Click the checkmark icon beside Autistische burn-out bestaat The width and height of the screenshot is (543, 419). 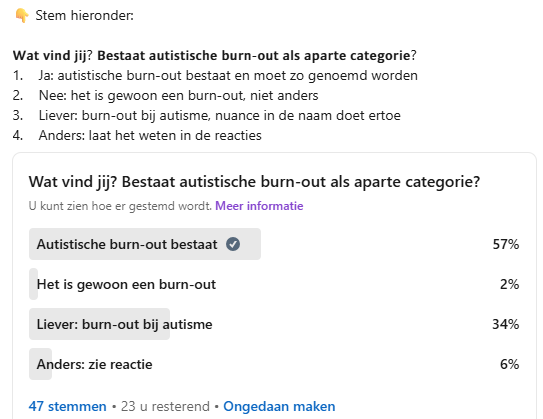pyautogui.click(x=233, y=244)
